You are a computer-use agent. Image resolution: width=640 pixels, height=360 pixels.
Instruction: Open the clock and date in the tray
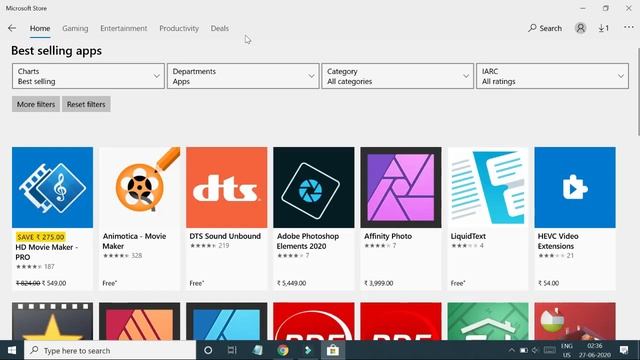coord(595,350)
